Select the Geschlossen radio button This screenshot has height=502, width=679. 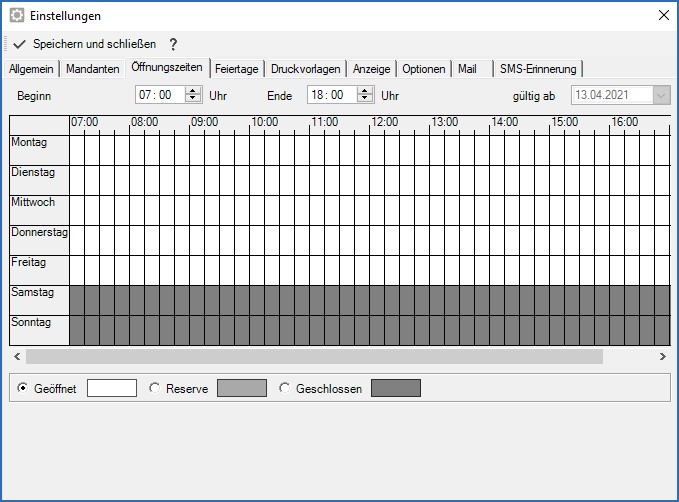click(285, 388)
